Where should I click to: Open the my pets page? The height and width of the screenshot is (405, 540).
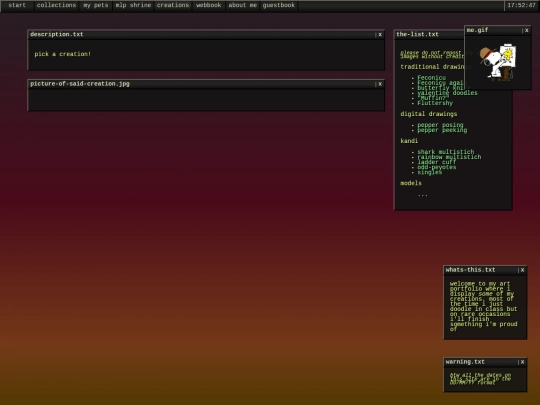click(x=95, y=5)
